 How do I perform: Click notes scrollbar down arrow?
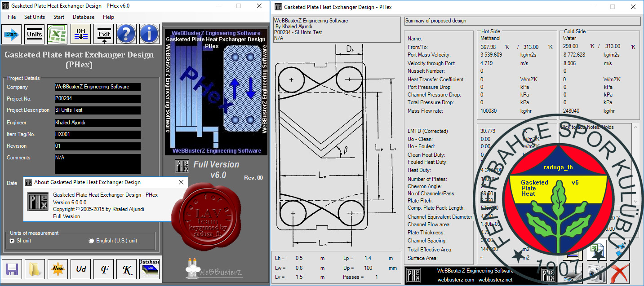(x=635, y=201)
